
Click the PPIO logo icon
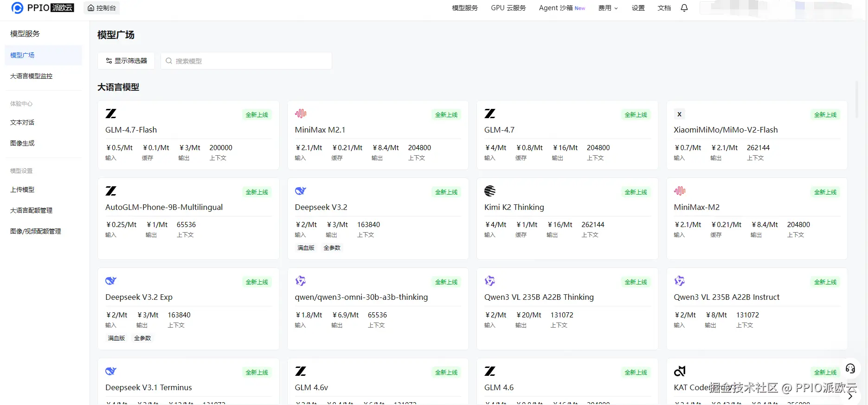coord(17,8)
